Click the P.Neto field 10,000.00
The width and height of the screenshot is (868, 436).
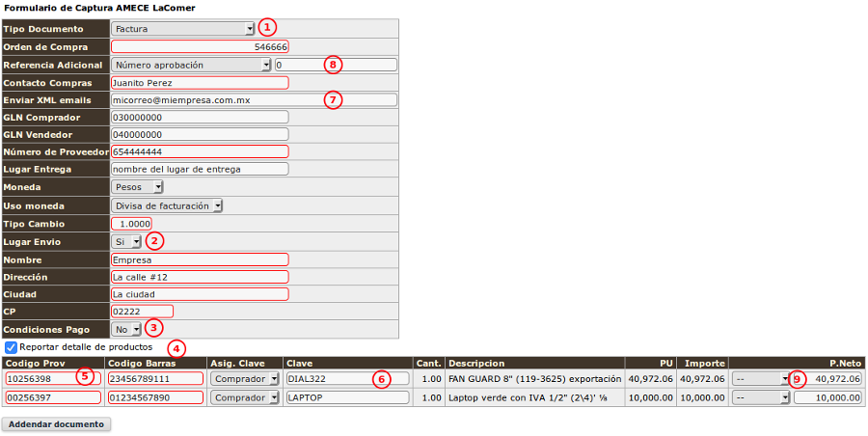click(x=827, y=397)
